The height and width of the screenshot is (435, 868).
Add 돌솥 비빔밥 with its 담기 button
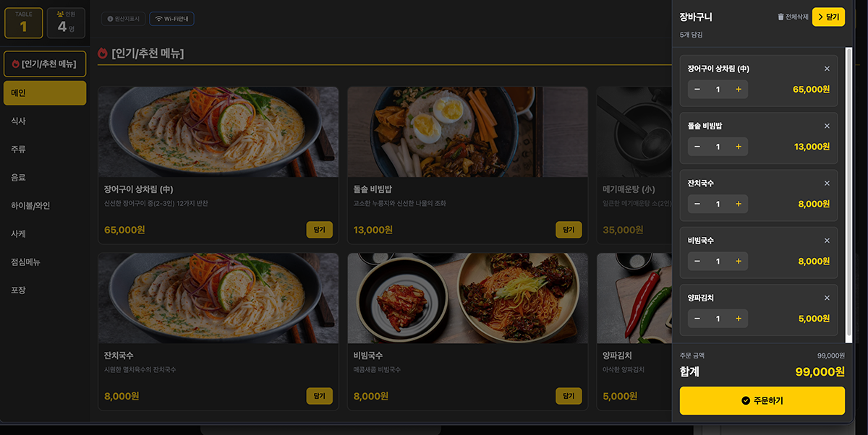[569, 230]
